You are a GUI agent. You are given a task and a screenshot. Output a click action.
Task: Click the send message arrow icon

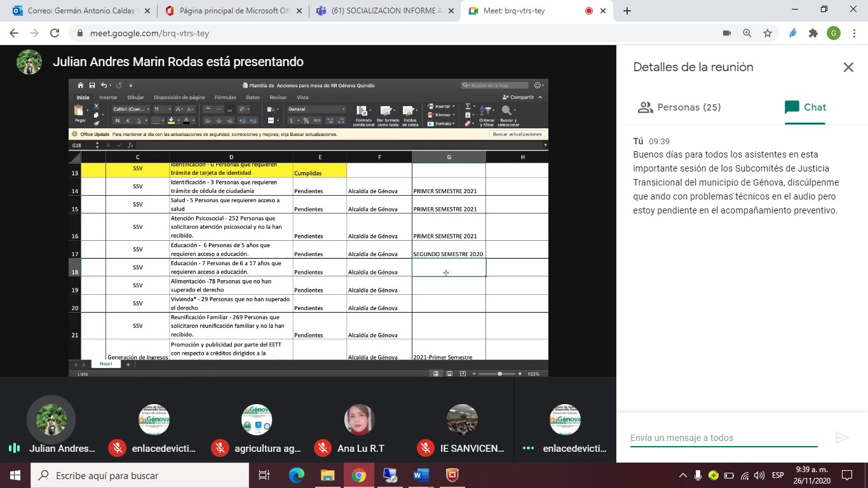[842, 437]
